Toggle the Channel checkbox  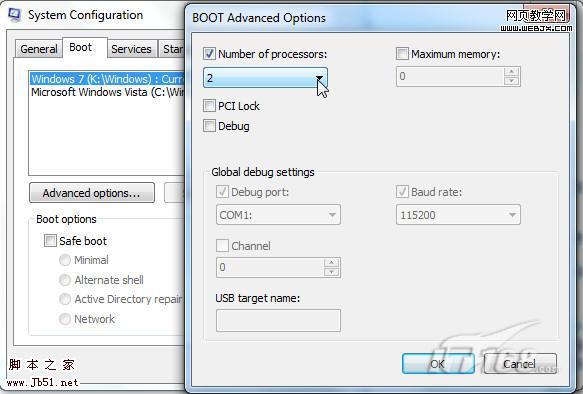[222, 246]
